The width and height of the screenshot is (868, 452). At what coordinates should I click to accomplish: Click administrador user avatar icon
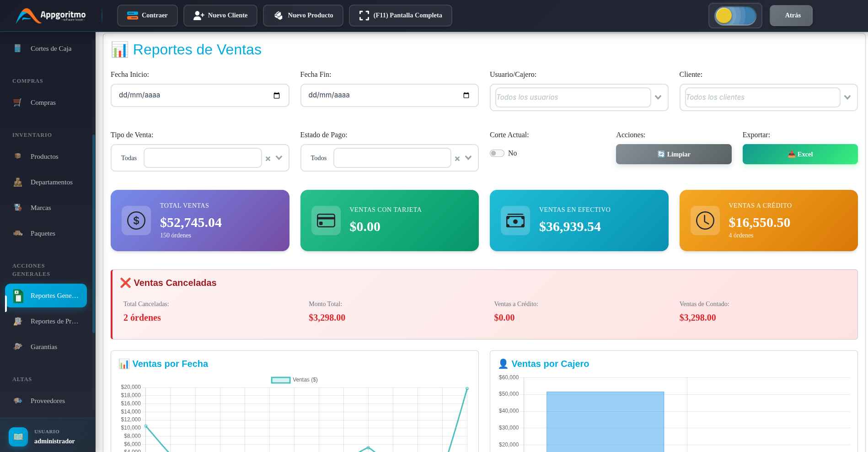click(x=18, y=436)
